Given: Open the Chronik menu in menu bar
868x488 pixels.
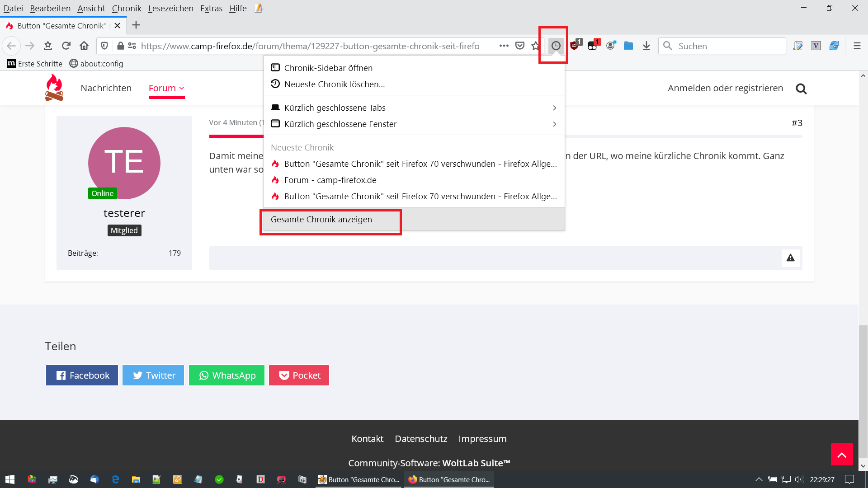Looking at the screenshot, I should (x=127, y=8).
